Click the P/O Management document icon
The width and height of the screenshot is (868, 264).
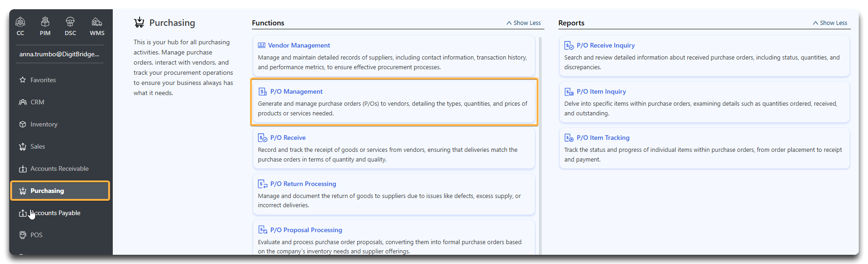(263, 91)
